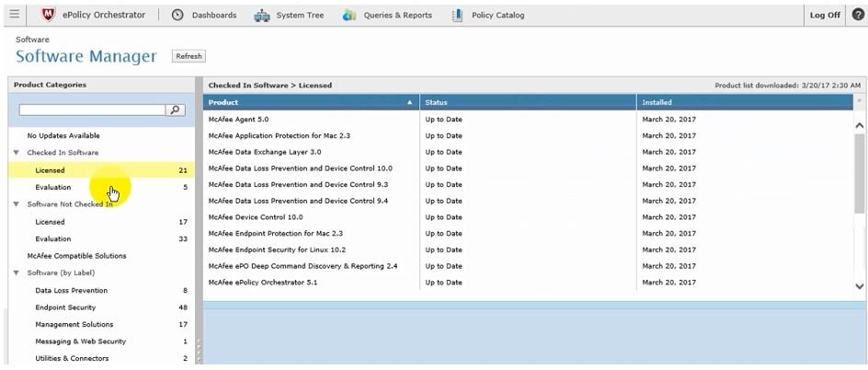This screenshot has width=868, height=370.
Task: Click the System Tree network icon
Action: pos(261,16)
